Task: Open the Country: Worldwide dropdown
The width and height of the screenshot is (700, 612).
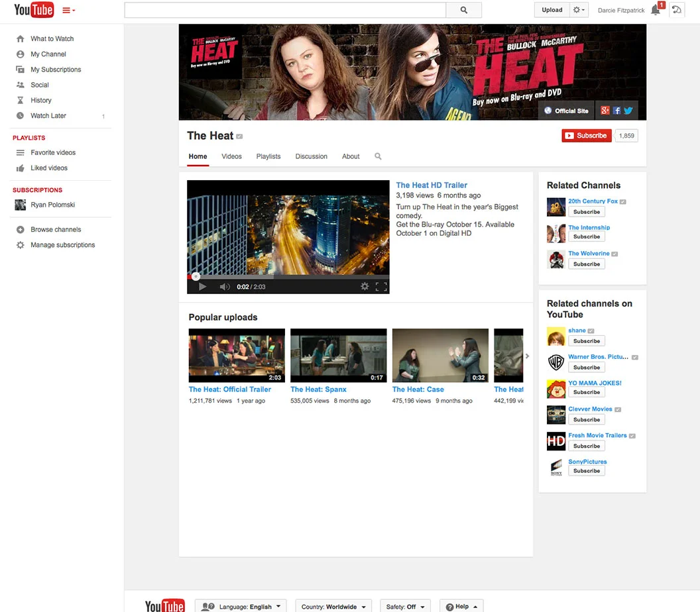Action: (x=333, y=607)
